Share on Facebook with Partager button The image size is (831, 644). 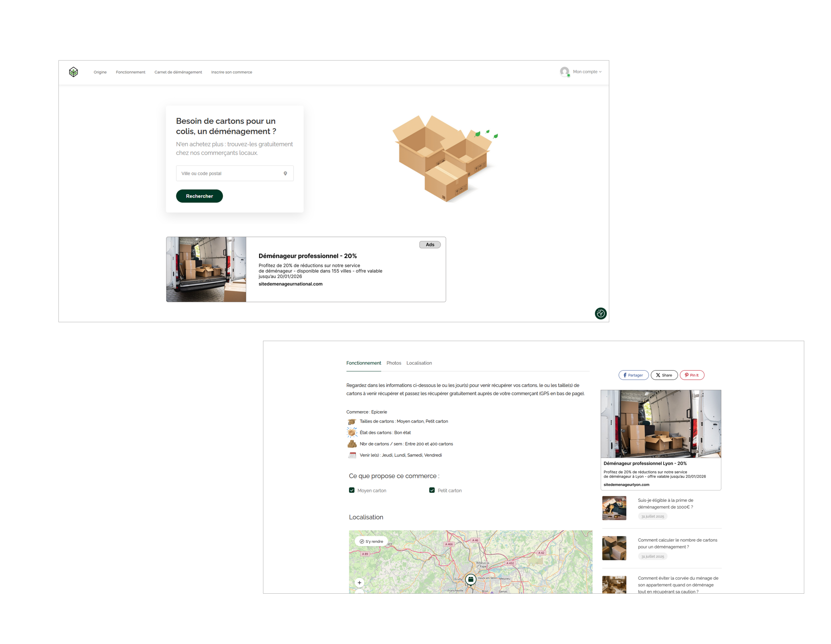click(x=633, y=375)
